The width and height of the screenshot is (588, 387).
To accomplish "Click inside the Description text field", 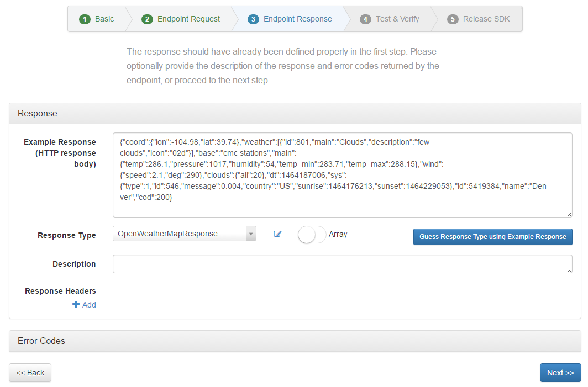I will [x=342, y=264].
